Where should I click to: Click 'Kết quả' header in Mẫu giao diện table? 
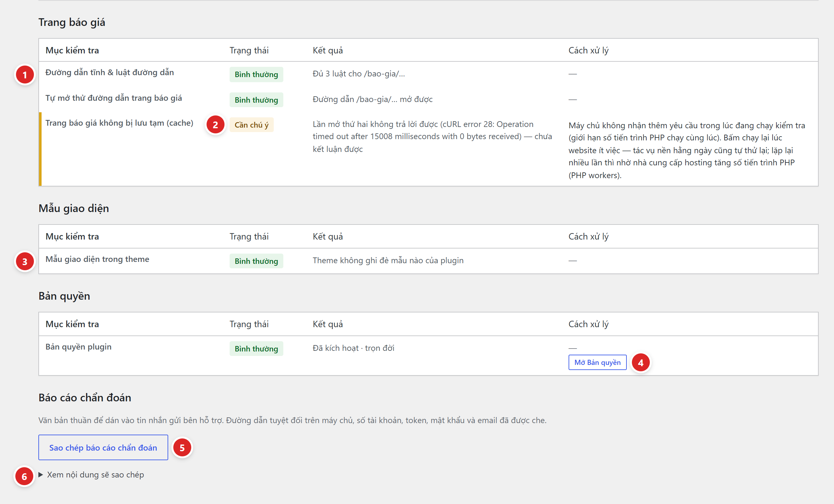(x=328, y=237)
